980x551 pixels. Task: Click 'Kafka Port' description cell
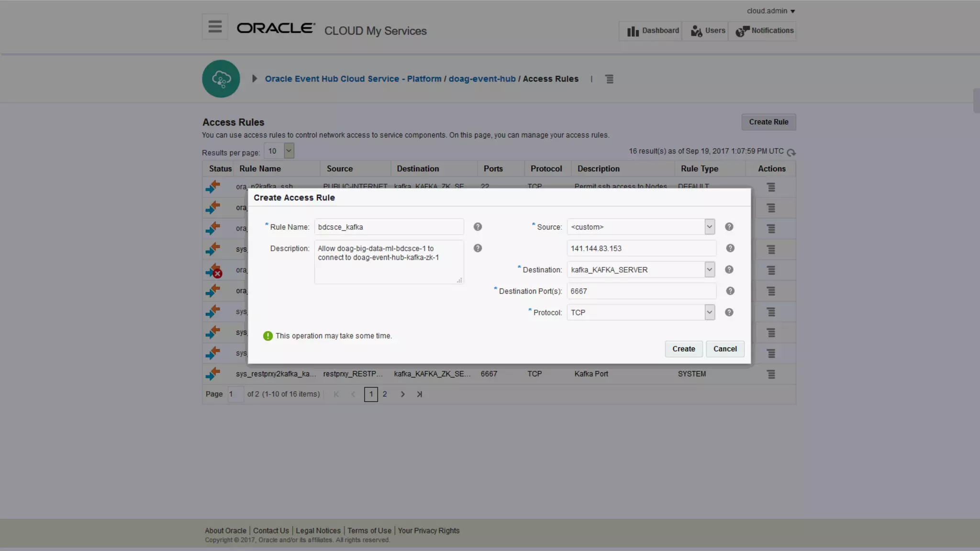[x=591, y=374]
